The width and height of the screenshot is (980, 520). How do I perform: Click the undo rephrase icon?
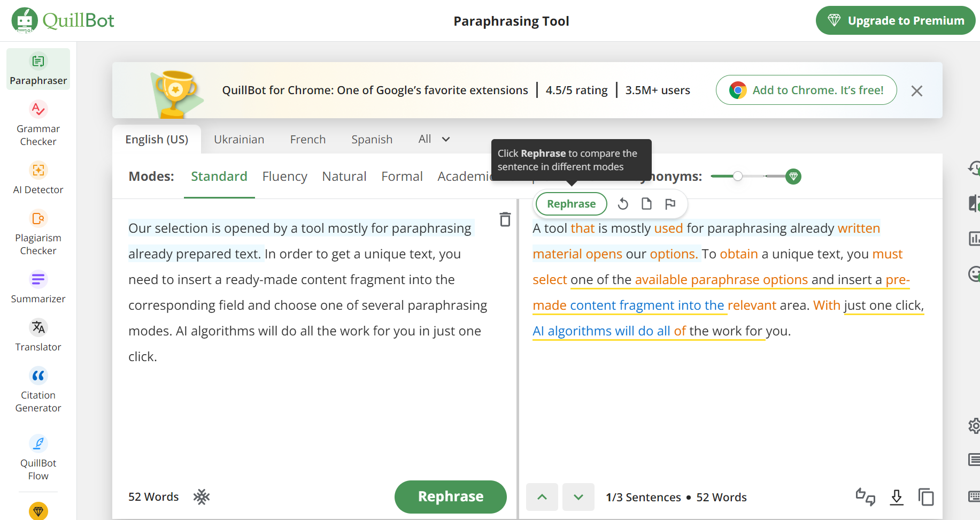pos(623,204)
